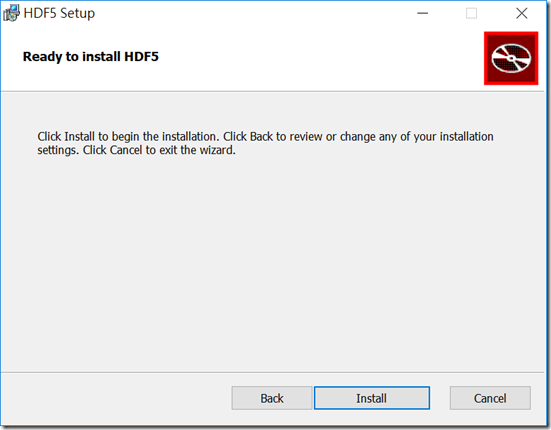The width and height of the screenshot is (551, 430).
Task: Click the 'Click Install to begin' instruction text
Action: (x=265, y=143)
